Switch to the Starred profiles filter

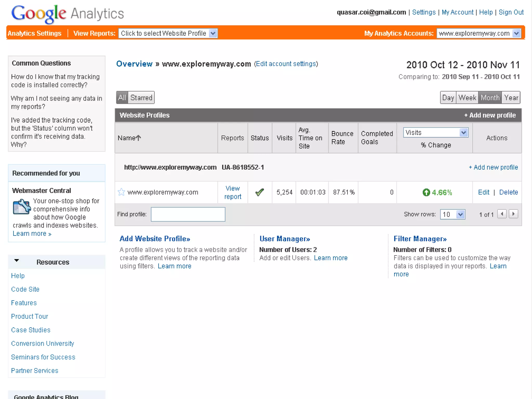click(x=141, y=98)
